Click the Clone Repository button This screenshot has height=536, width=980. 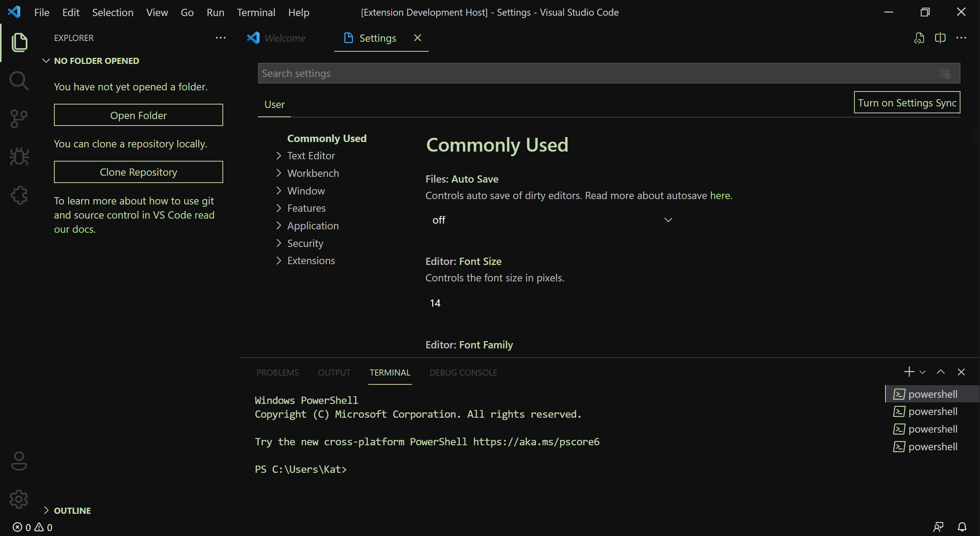pos(138,172)
